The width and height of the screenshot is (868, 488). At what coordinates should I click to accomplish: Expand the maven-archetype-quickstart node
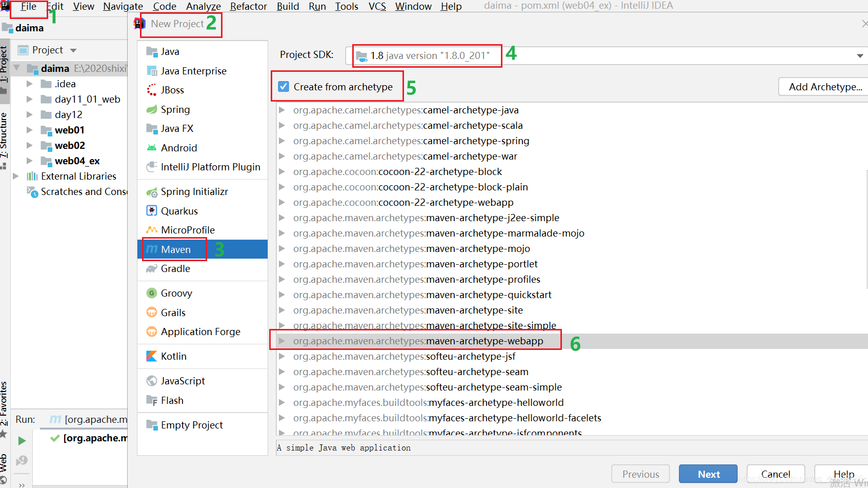(x=282, y=295)
